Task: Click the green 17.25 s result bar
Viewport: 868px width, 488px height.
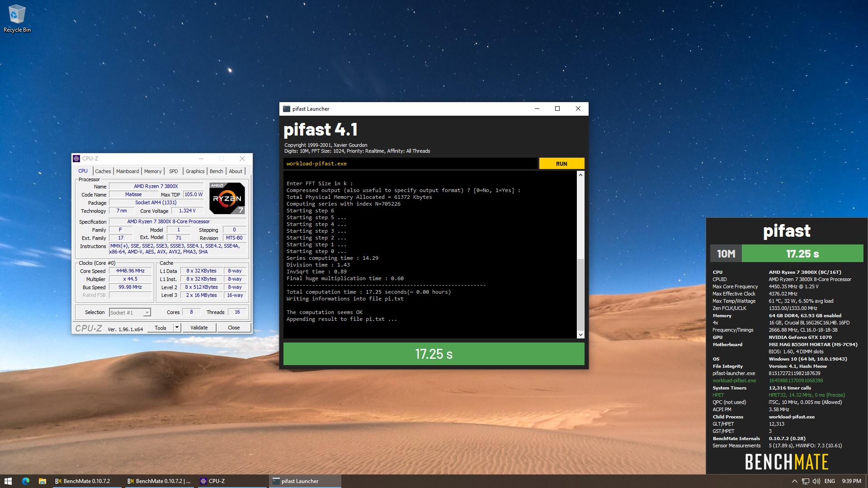Action: pos(434,354)
